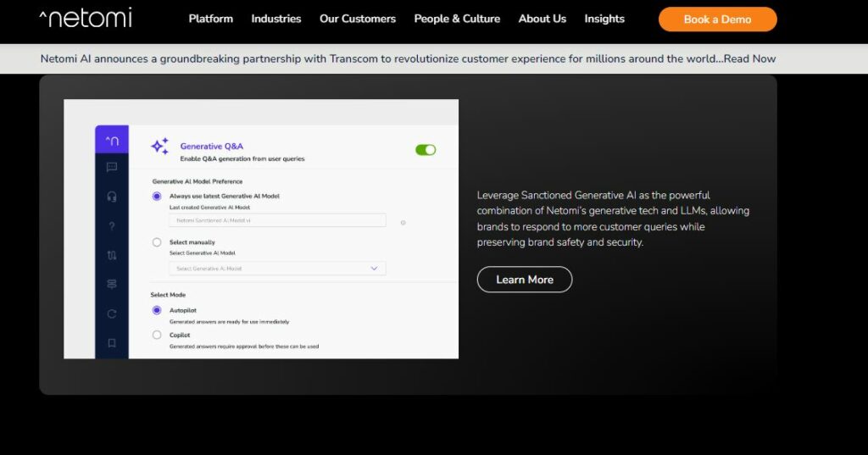Open the Transcom partnership announcement Read Now link
868x455 pixels.
click(x=749, y=58)
